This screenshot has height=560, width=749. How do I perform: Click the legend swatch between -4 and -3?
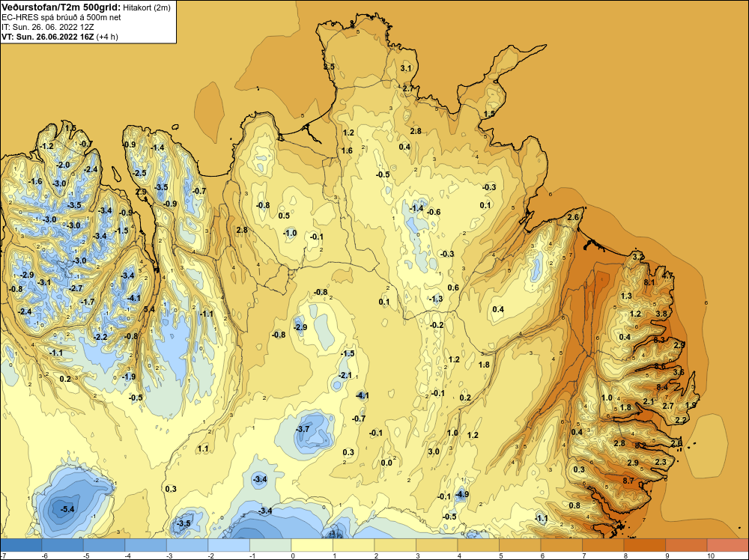[146, 545]
